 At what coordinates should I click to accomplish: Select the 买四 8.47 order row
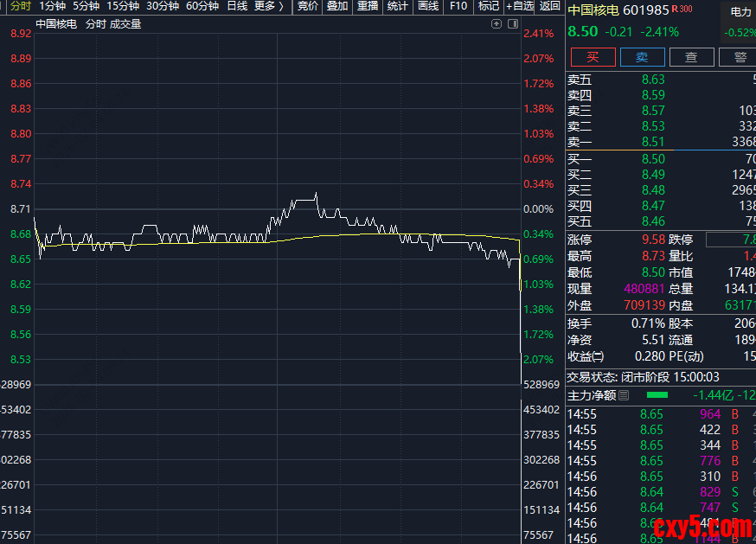coord(661,206)
